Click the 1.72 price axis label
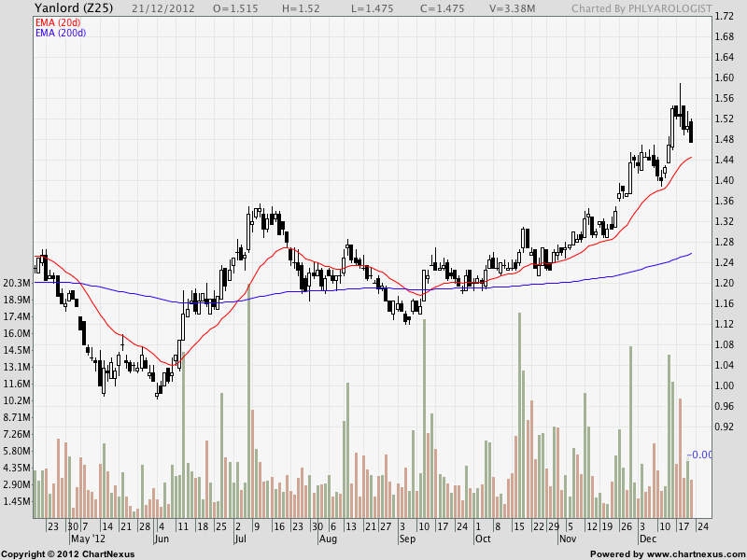The image size is (747, 560). tap(723, 18)
